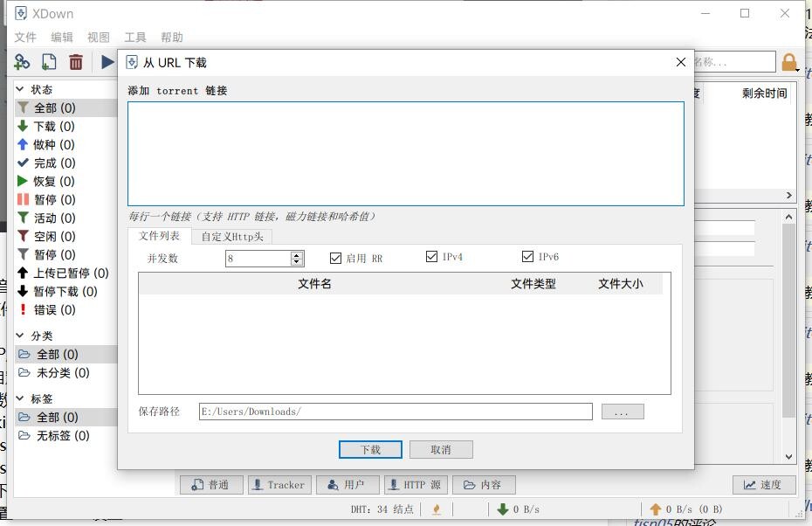The width and height of the screenshot is (812, 526).
Task: Select the 错误 error status filter
Action: point(54,310)
